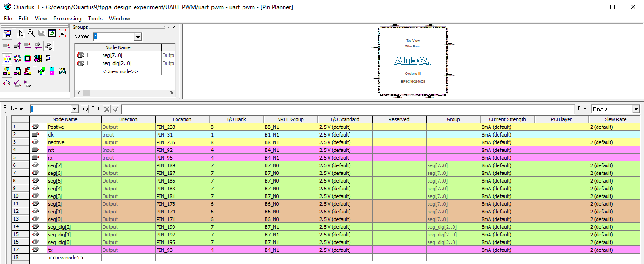Viewport: 644px width, 264px height.
Task: Expand the seg_dig[2..0] group node
Action: pos(89,63)
